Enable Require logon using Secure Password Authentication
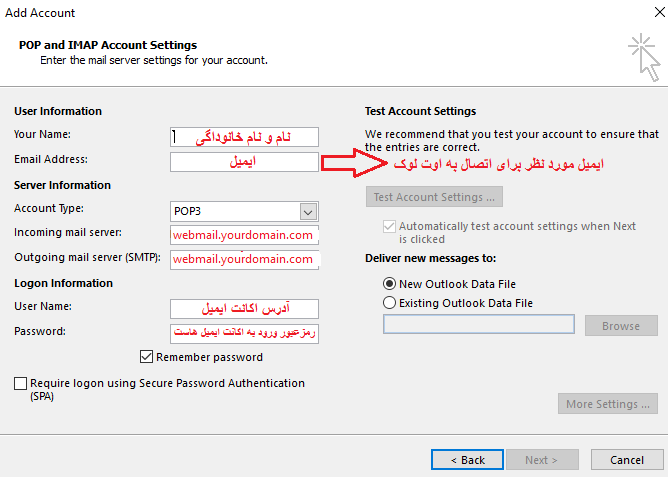668x477 pixels. click(x=21, y=383)
